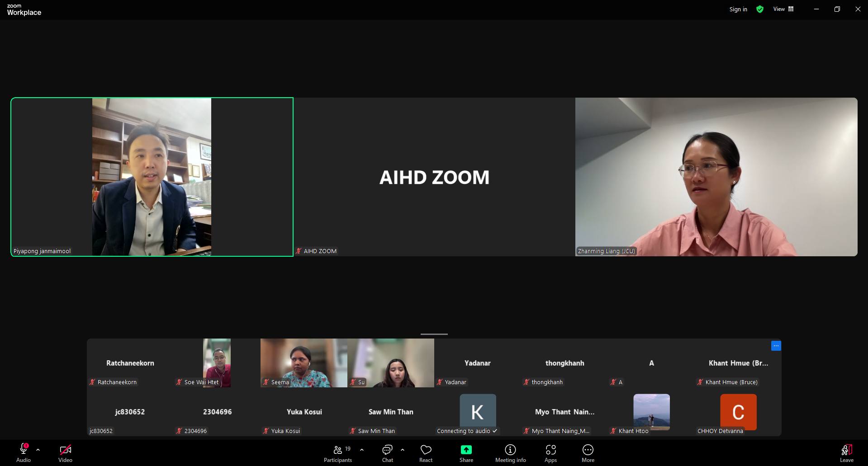Select CHHOY Detvanna's orange C avatar
Image resolution: width=868 pixels, height=466 pixels.
(738, 412)
